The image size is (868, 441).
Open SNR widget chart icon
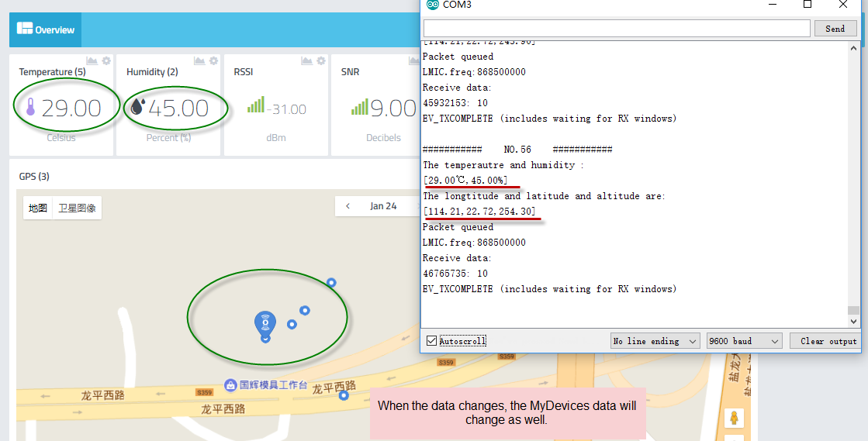[414, 60]
